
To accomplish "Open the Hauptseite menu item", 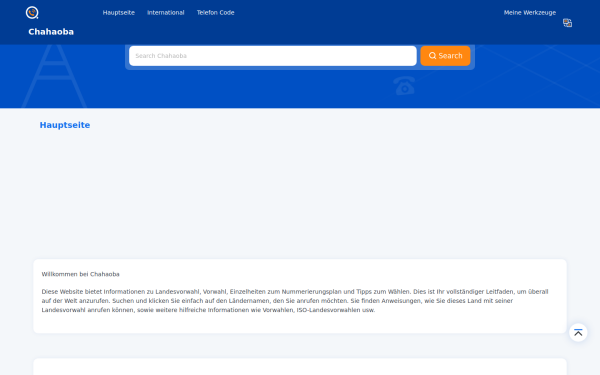I will click(x=119, y=13).
